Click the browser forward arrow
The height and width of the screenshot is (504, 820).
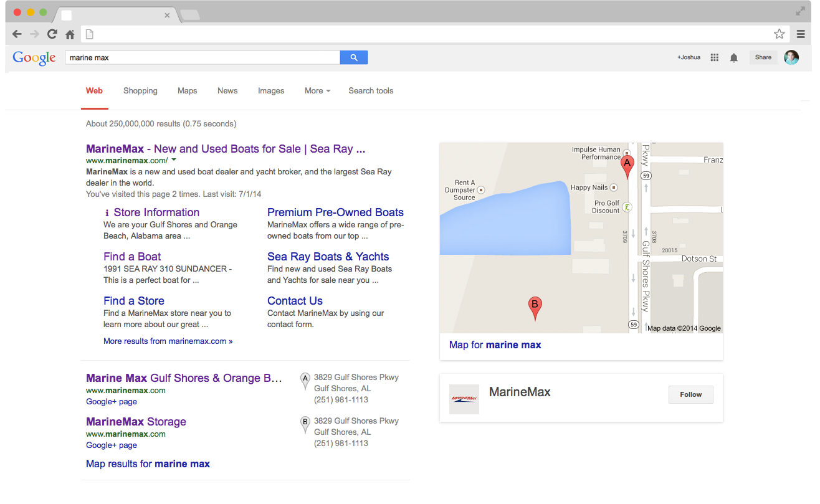(x=34, y=34)
